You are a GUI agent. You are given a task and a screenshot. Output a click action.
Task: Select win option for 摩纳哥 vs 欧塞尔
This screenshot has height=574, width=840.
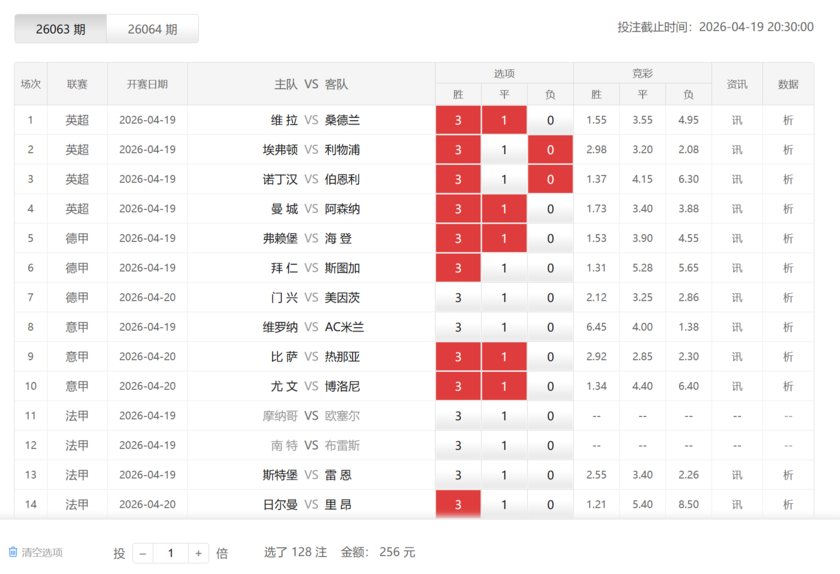tap(458, 416)
